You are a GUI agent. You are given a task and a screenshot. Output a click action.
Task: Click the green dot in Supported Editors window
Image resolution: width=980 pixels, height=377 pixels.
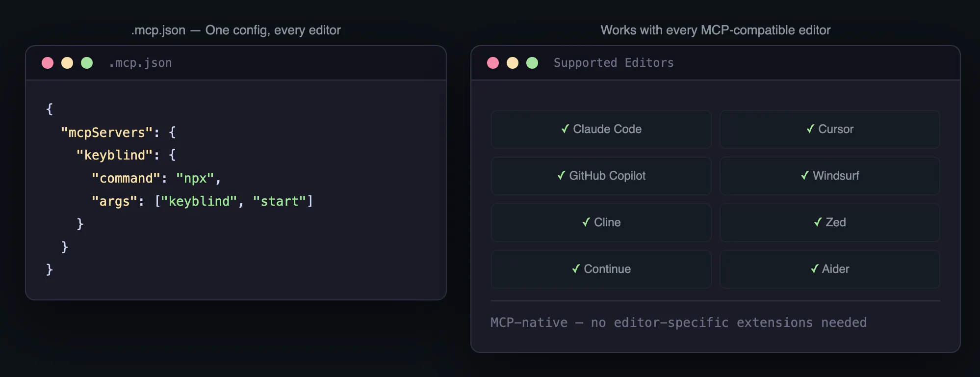532,63
